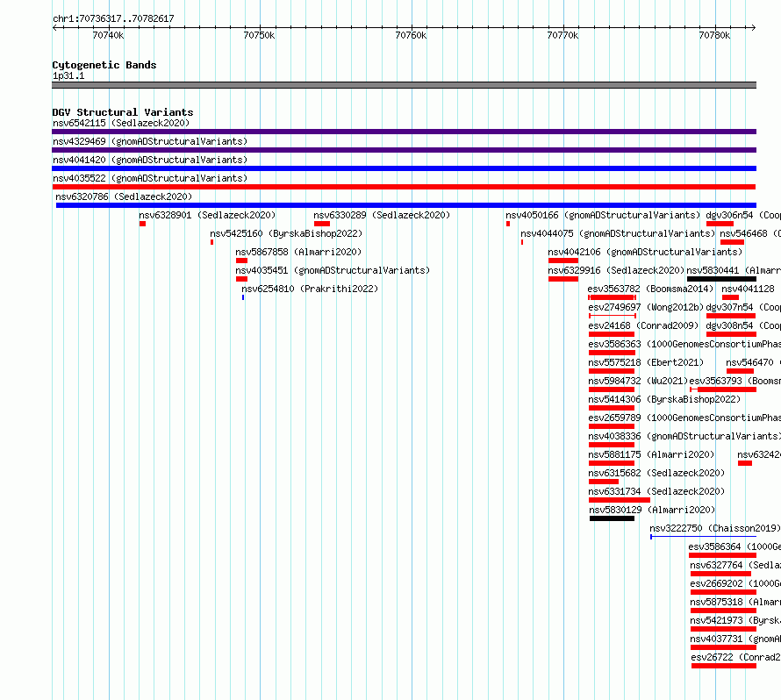Click the 70750k ruler position label
Image resolution: width=781 pixels, height=700 pixels.
click(259, 35)
